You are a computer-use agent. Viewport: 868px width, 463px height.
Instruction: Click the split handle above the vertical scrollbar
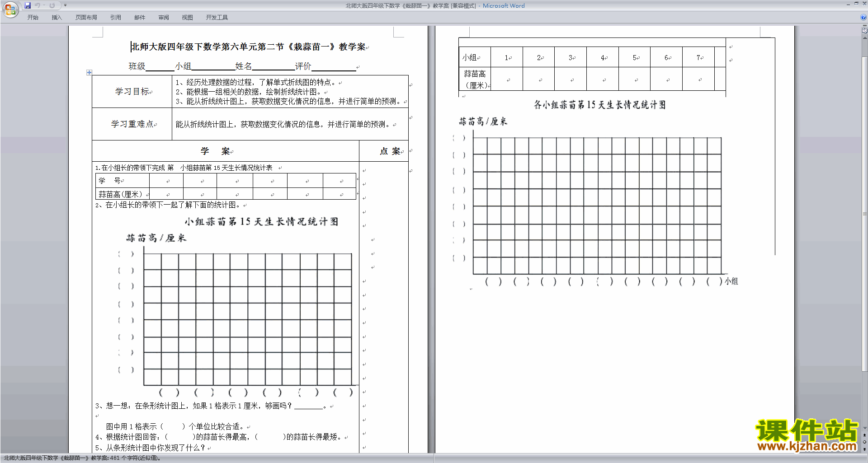tap(864, 26)
